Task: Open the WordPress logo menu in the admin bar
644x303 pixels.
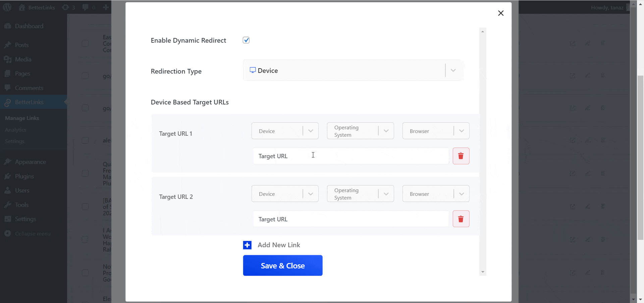Action: (x=7, y=7)
